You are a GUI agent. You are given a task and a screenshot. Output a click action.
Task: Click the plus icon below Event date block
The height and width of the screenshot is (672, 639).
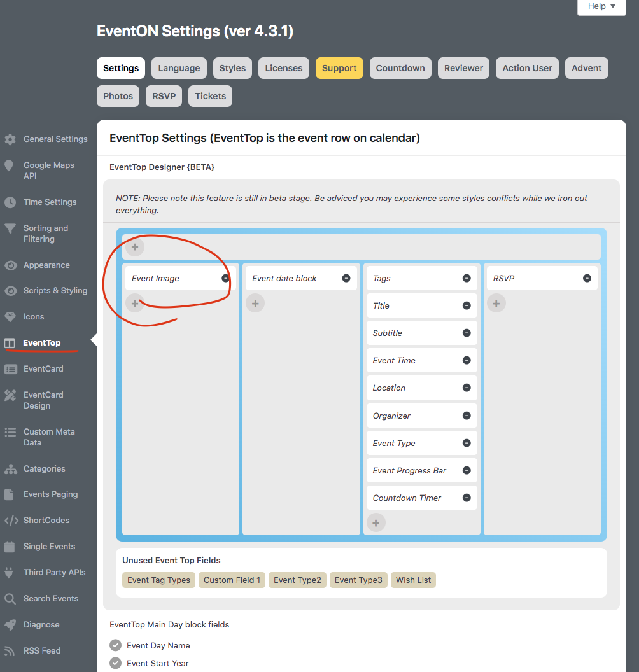point(255,303)
